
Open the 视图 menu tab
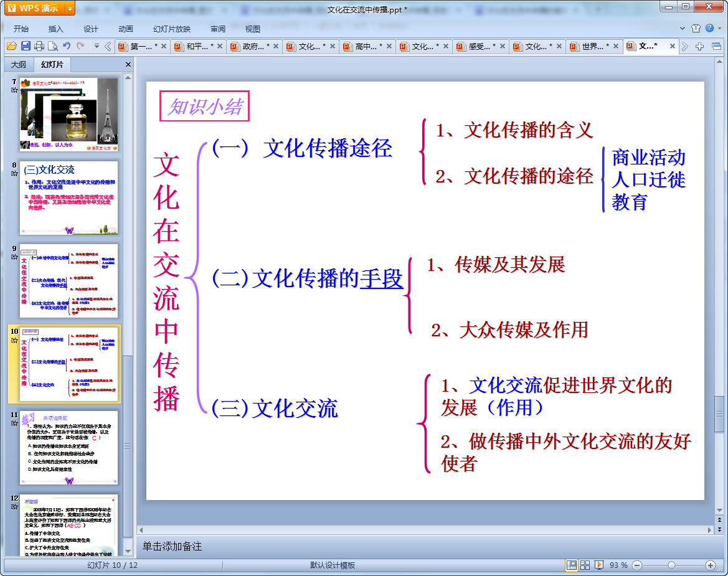[253, 29]
